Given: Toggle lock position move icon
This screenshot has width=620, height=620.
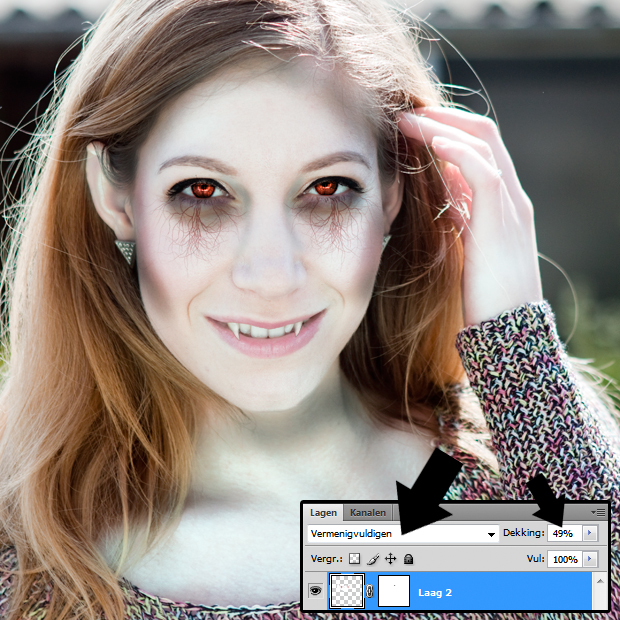Looking at the screenshot, I should point(390,559).
